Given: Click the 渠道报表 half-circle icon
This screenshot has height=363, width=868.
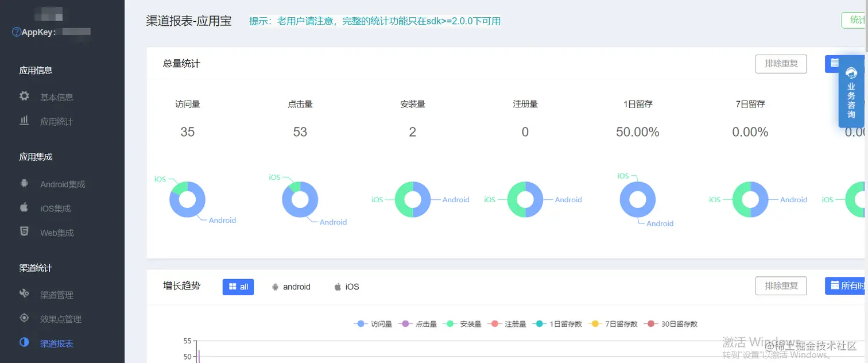Looking at the screenshot, I should (x=24, y=342).
